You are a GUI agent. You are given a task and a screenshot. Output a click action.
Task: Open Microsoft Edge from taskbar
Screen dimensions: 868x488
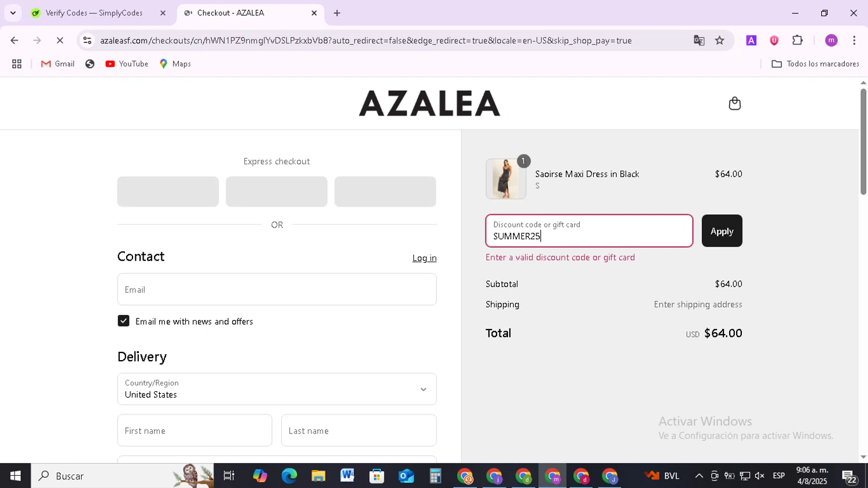point(289,476)
